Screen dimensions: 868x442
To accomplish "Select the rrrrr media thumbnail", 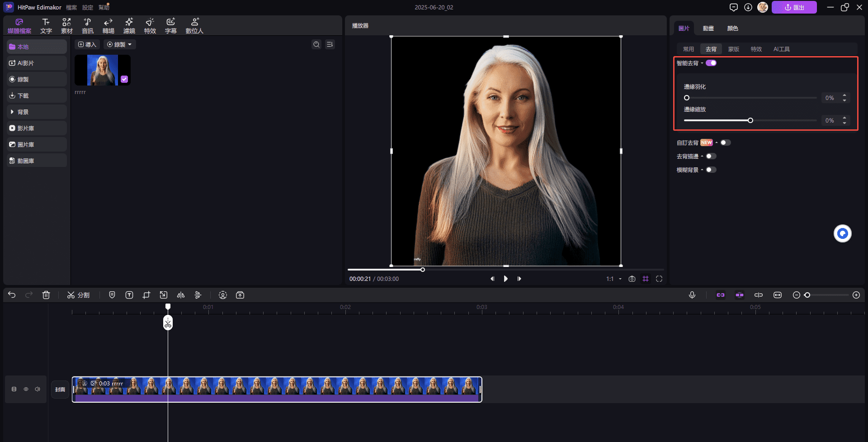I will point(103,70).
